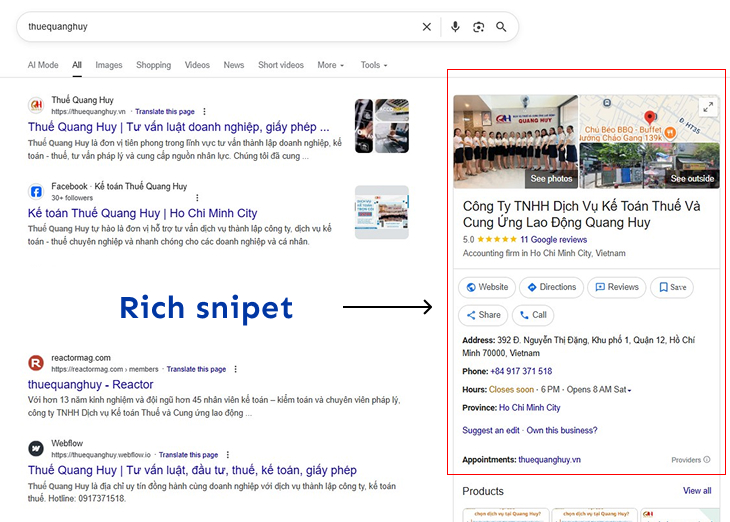This screenshot has height=522, width=730.
Task: Open See photos staff thumbnail
Action: pyautogui.click(x=516, y=142)
